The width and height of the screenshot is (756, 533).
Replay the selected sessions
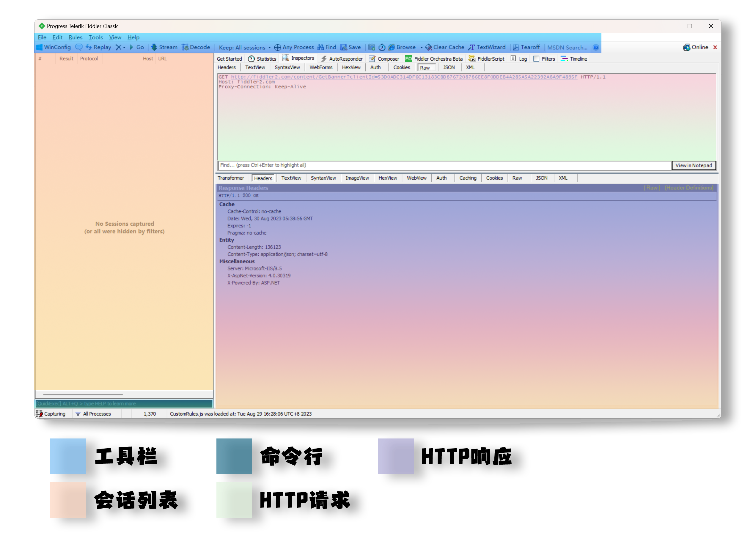(x=98, y=47)
